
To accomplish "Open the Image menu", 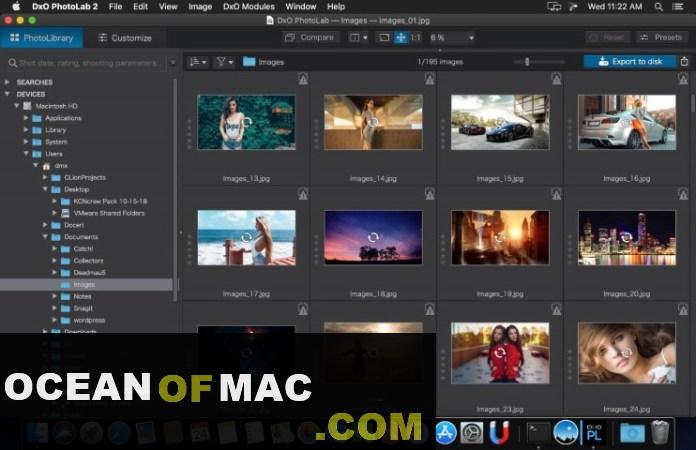I will 200,7.
